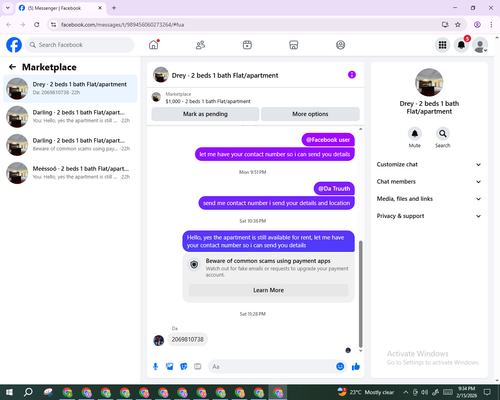Image resolution: width=500 pixels, height=400 pixels.
Task: Open the taskbar clock showing 9:34 PM
Action: click(x=466, y=392)
